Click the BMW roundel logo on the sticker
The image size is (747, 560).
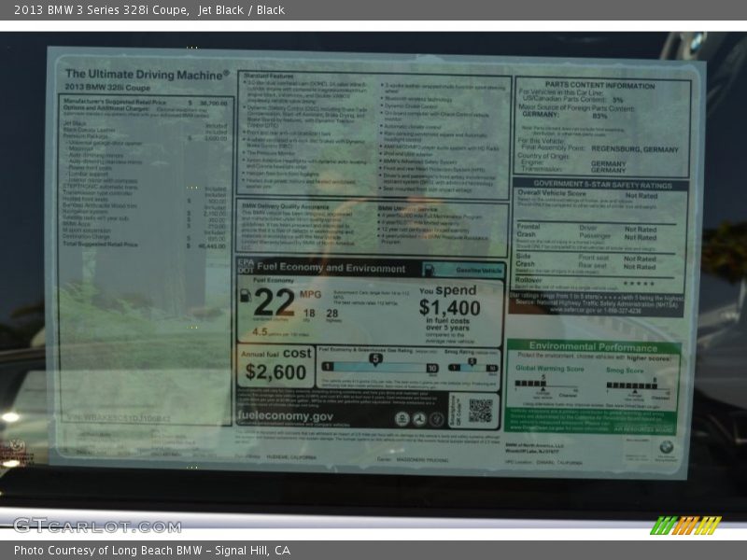click(665, 448)
